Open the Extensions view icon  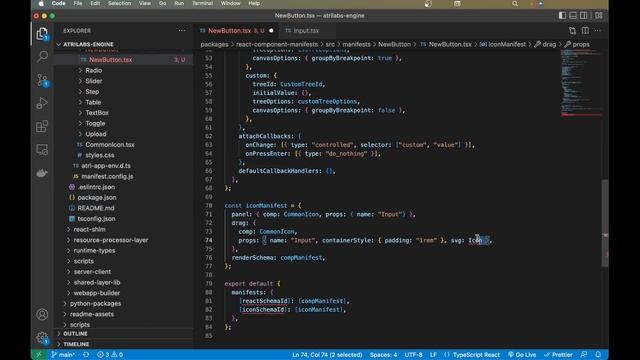[x=42, y=126]
